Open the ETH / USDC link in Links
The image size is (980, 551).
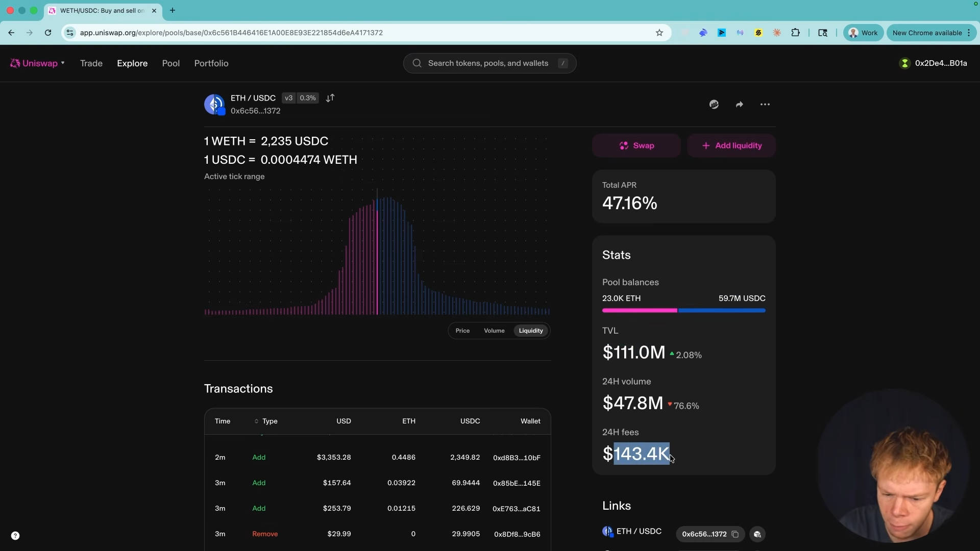pos(632,532)
